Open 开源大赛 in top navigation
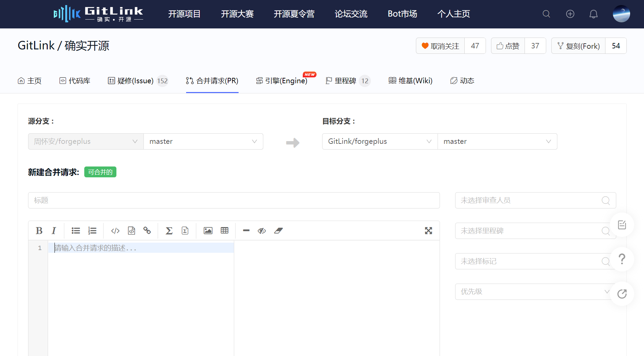This screenshot has height=356, width=644. (237, 14)
